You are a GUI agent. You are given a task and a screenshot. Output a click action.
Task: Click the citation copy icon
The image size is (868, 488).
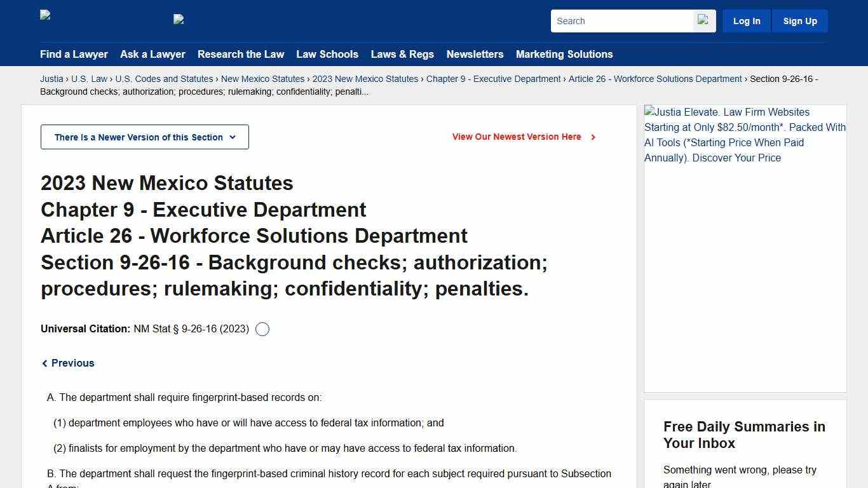coord(262,329)
